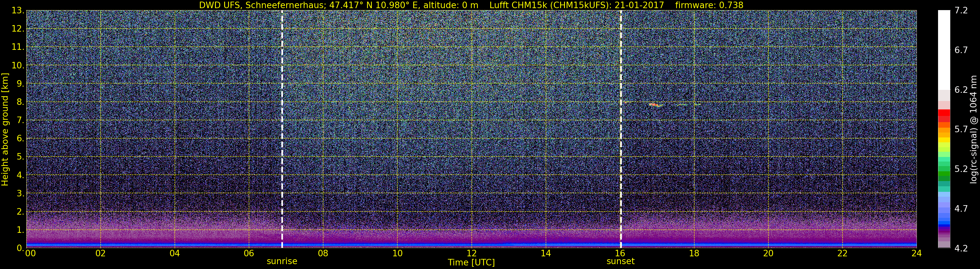980x269 pixels.
Task: Click the '1.' height axis tick label
Action: [20, 230]
